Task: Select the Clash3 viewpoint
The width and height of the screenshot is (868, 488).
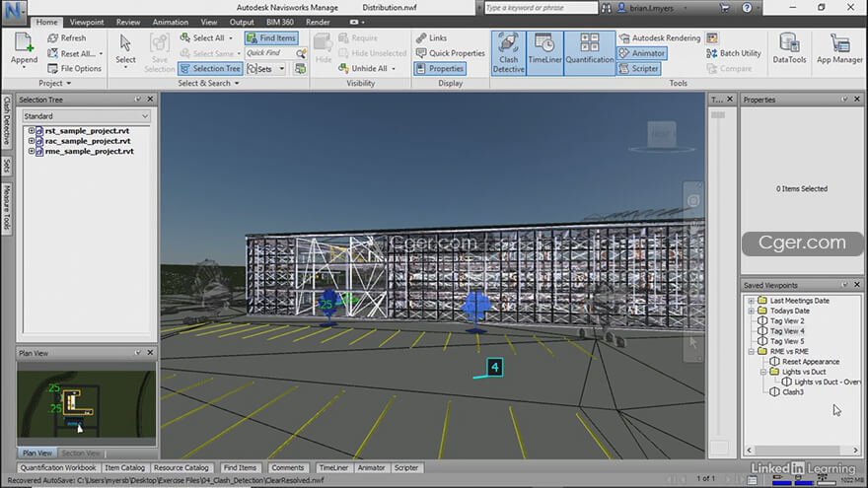Action: click(792, 391)
